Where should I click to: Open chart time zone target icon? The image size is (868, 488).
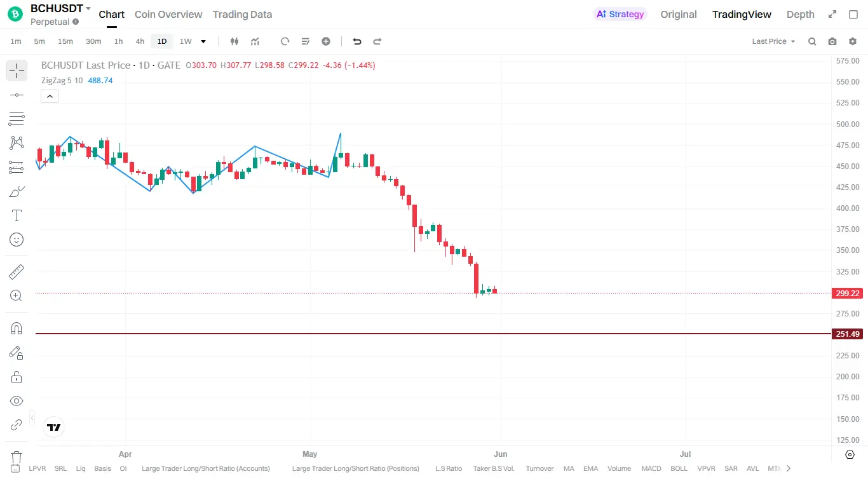point(850,454)
